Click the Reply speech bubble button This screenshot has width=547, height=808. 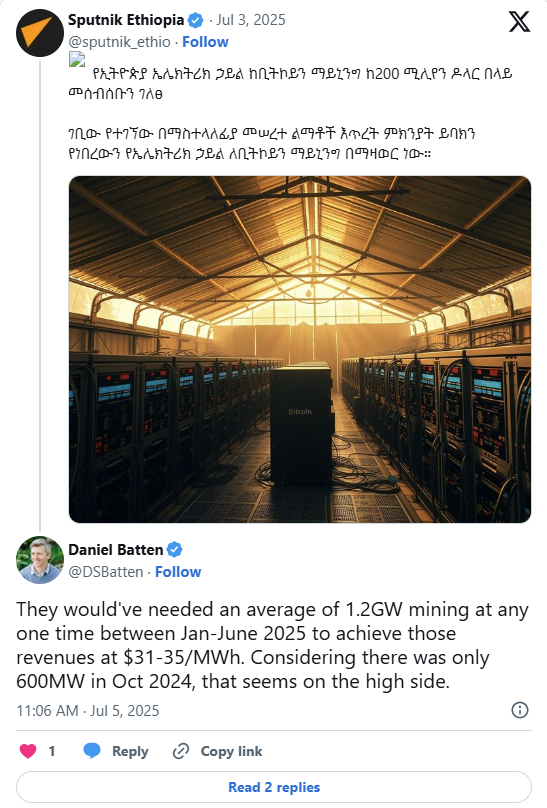(116, 751)
